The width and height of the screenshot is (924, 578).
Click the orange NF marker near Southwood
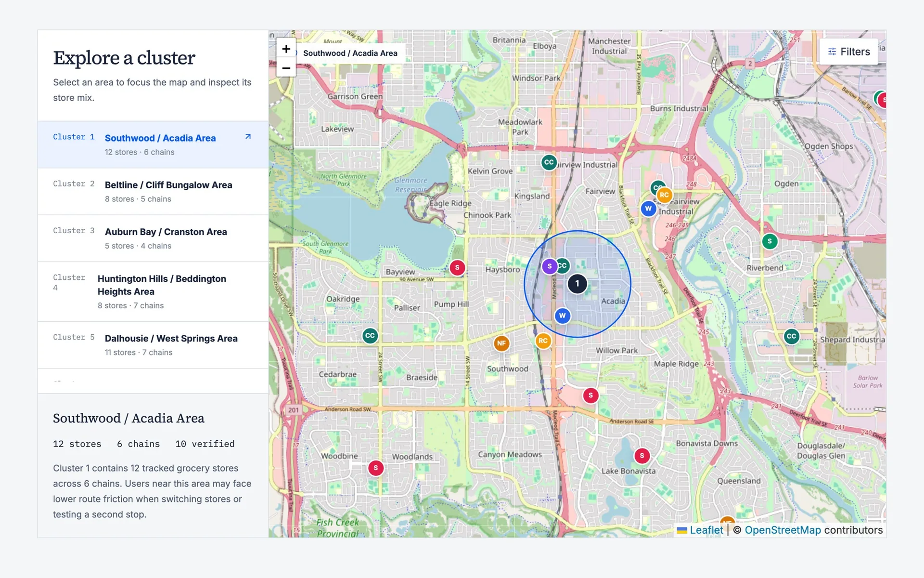pyautogui.click(x=501, y=343)
